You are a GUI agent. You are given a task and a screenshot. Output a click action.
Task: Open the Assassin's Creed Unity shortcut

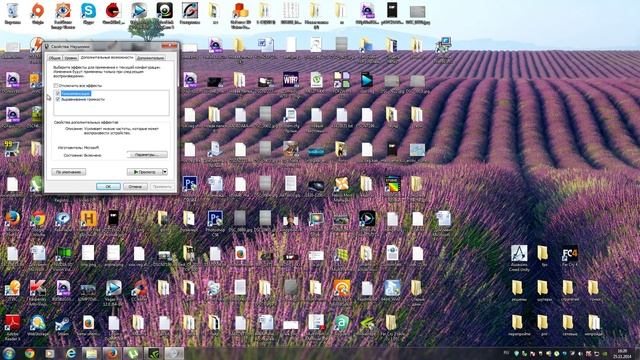coord(519,258)
